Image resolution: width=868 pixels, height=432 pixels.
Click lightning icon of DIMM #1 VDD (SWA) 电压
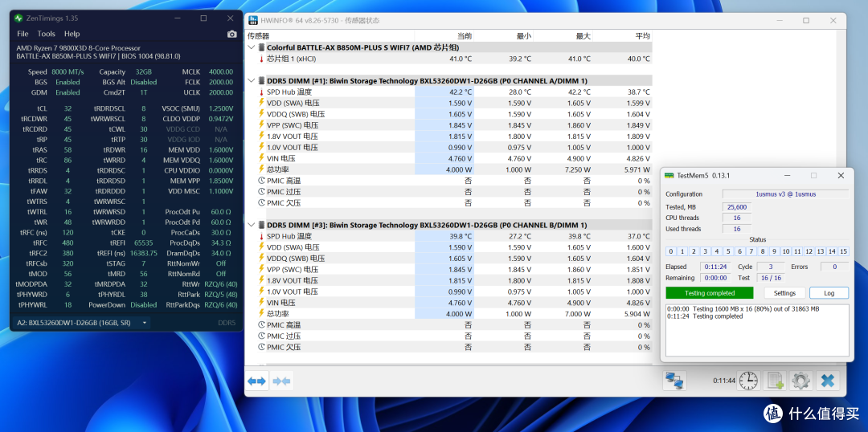(261, 103)
